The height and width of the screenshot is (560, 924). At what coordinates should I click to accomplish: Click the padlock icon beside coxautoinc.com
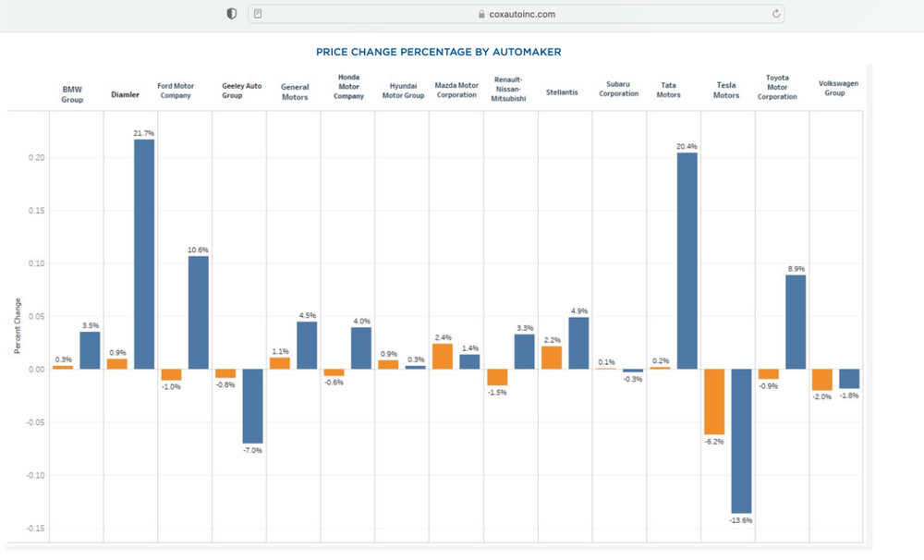tap(480, 14)
